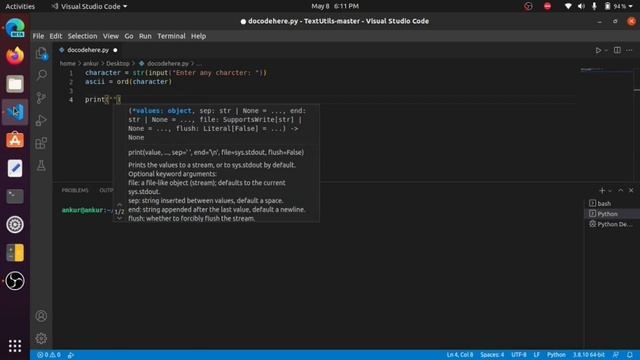The image size is (640, 360).
Task: Click 'home' in the breadcrumb path
Action: [68, 63]
